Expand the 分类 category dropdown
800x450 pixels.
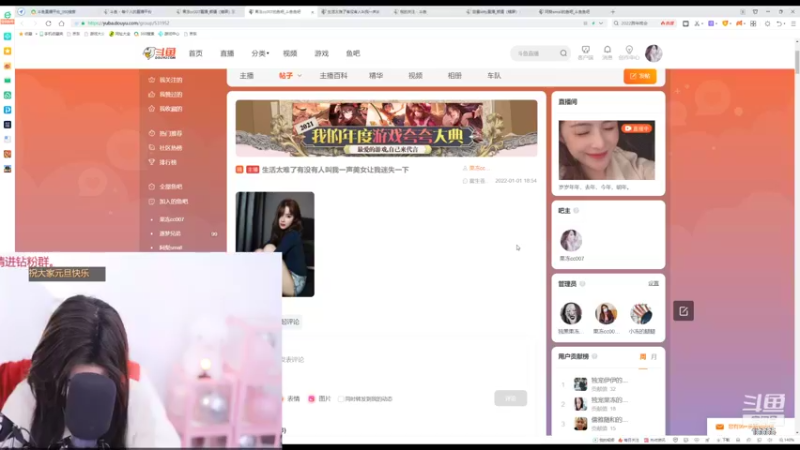[260, 53]
